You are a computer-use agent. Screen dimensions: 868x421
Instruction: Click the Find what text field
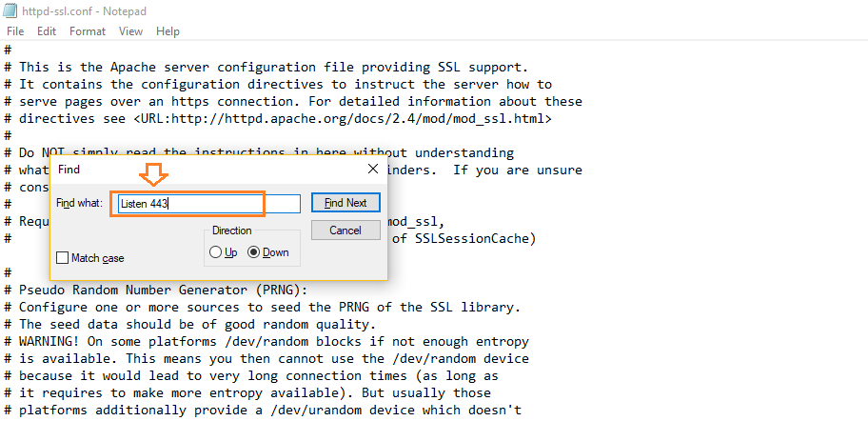209,204
